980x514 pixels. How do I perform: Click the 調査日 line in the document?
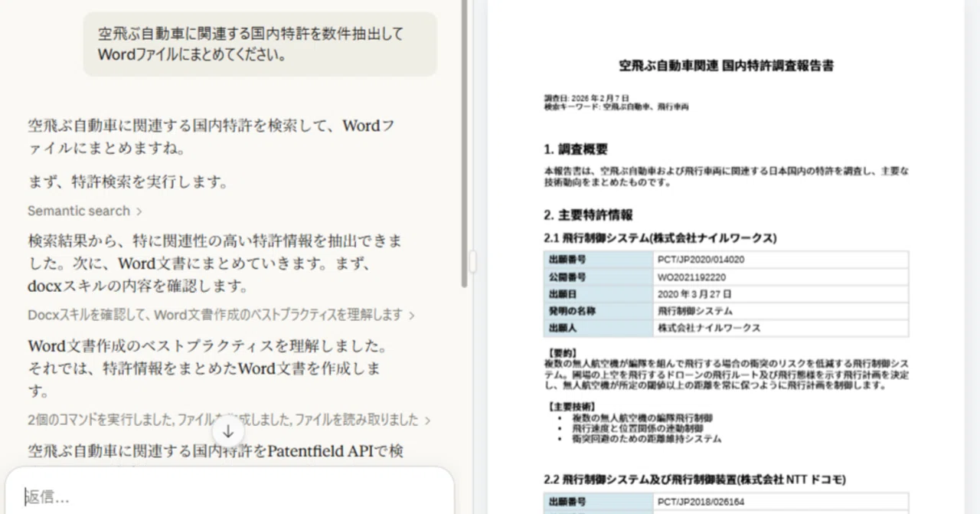pyautogui.click(x=586, y=99)
